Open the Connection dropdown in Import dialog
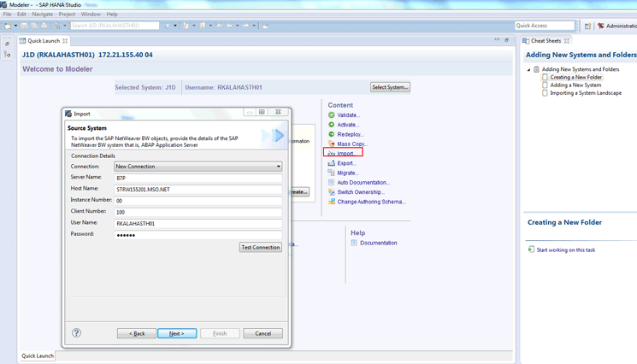Image resolution: width=637 pixels, height=364 pixels. [x=198, y=167]
